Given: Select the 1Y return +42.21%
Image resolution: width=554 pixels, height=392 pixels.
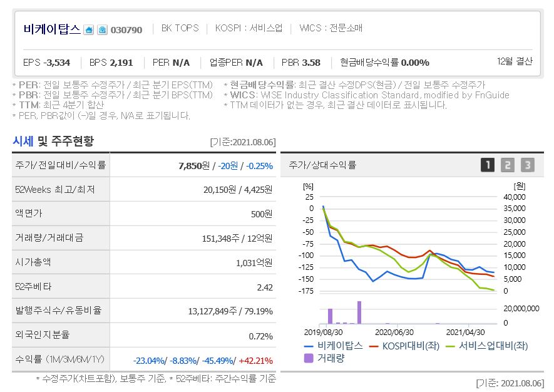Looking at the screenshot, I should [x=256, y=361].
